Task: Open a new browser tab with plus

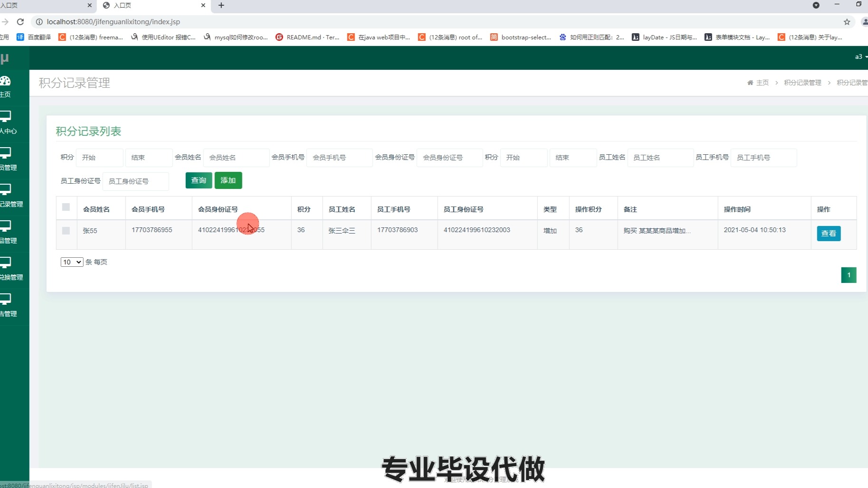Action: coord(221,5)
